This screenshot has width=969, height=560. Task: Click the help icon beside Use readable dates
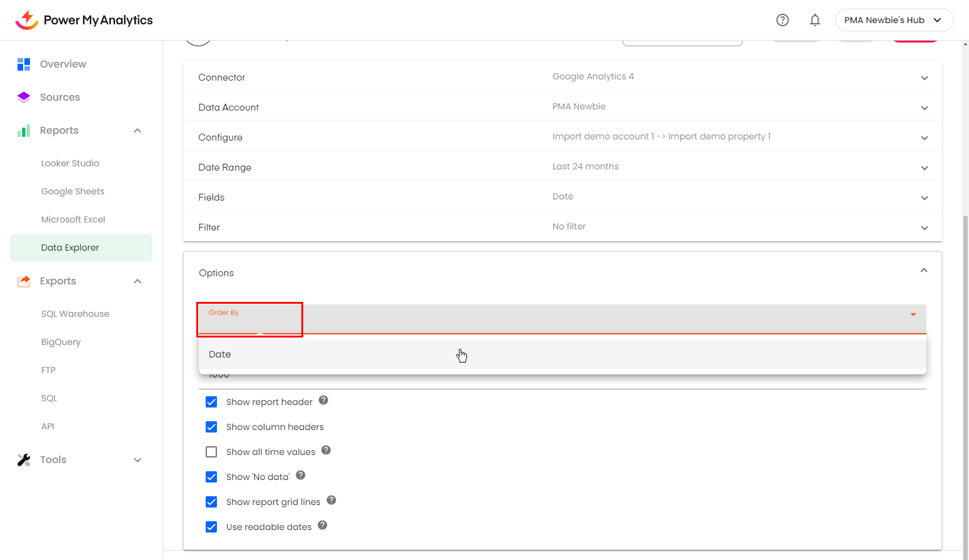323,526
